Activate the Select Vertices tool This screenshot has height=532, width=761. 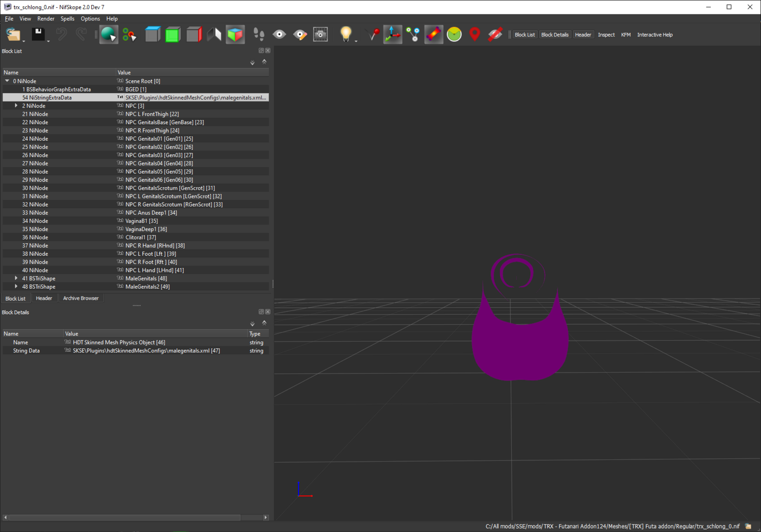coord(130,34)
